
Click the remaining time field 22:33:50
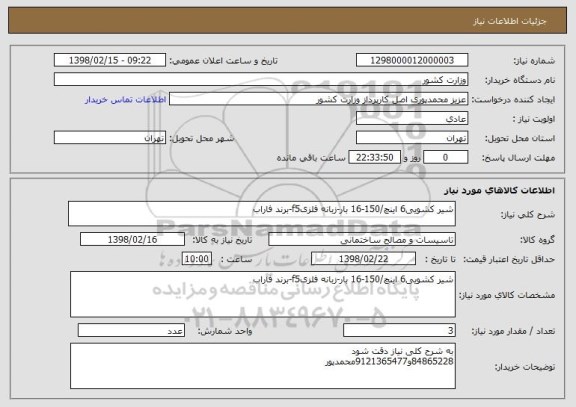pyautogui.click(x=374, y=158)
